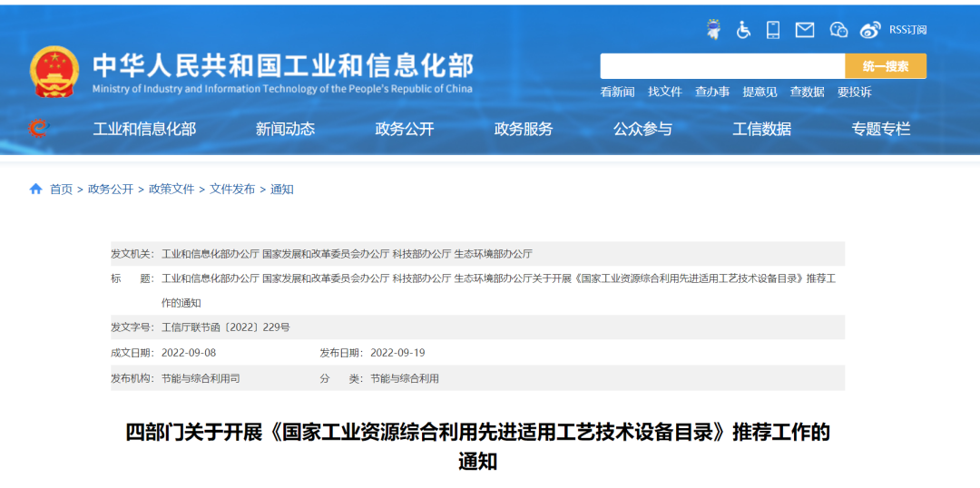
Task: Click the RSS订阅 link
Action: [x=907, y=30]
